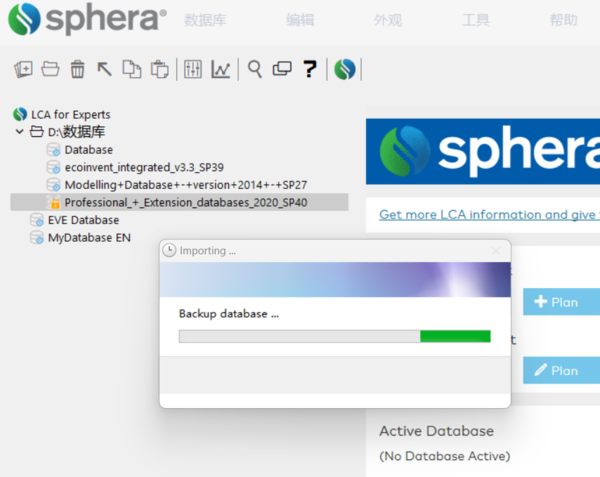This screenshot has width=600, height=477.
Task: Click the database icon beside ecoinvent_integrated_v3.3_SP39
Action: click(54, 167)
